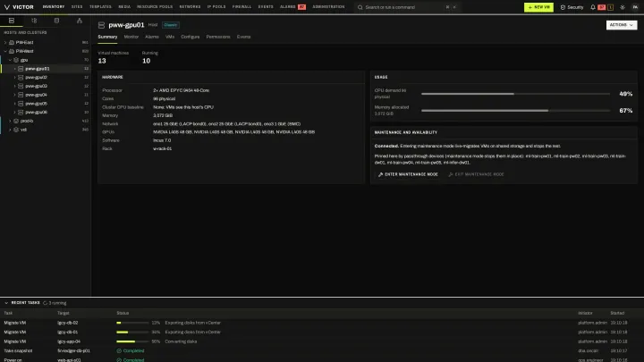Image resolution: width=644 pixels, height=362 pixels.
Task: Click the Started column header
Action: [x=617, y=313]
